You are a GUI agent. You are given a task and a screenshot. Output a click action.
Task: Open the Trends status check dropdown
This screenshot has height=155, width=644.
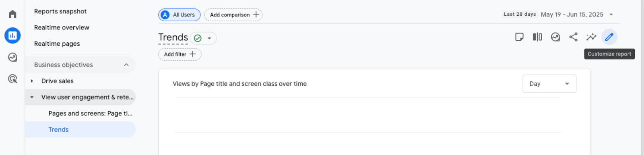(x=203, y=38)
